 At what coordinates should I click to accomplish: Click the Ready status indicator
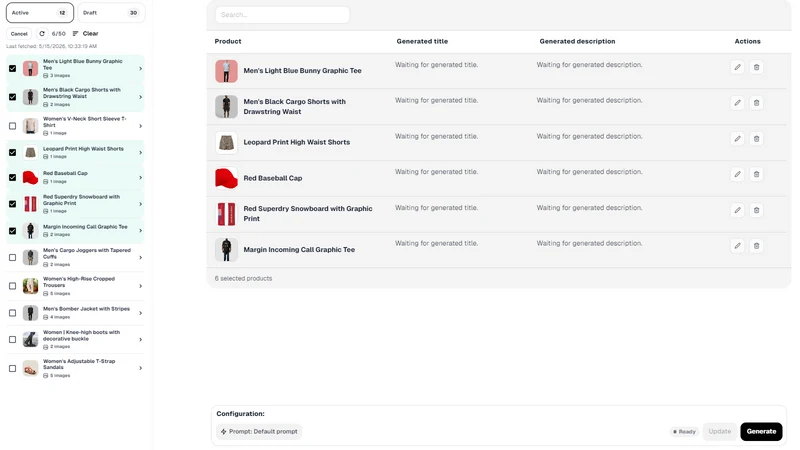[684, 432]
